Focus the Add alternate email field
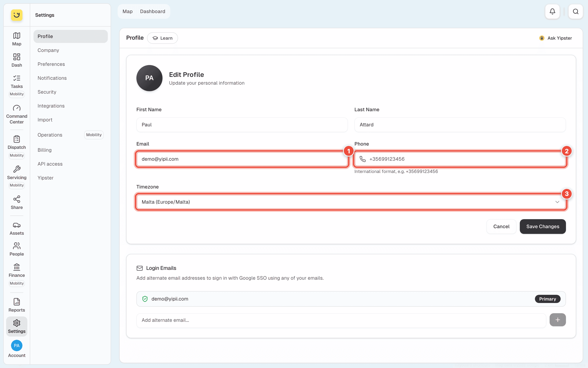 tap(341, 320)
